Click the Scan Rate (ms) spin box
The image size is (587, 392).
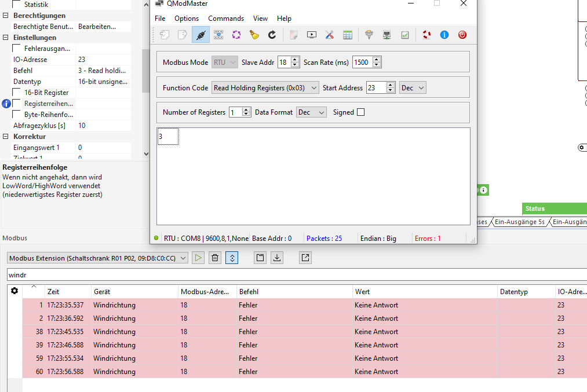[367, 63]
